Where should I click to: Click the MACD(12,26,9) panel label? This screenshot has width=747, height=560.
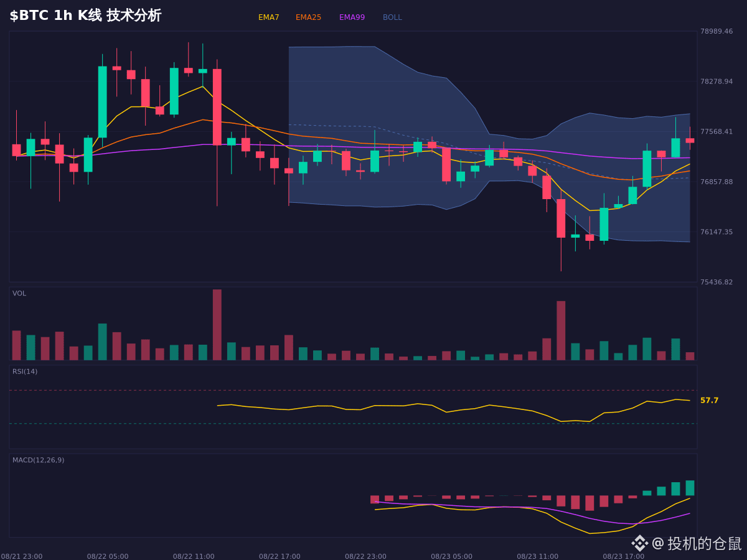coord(39,460)
